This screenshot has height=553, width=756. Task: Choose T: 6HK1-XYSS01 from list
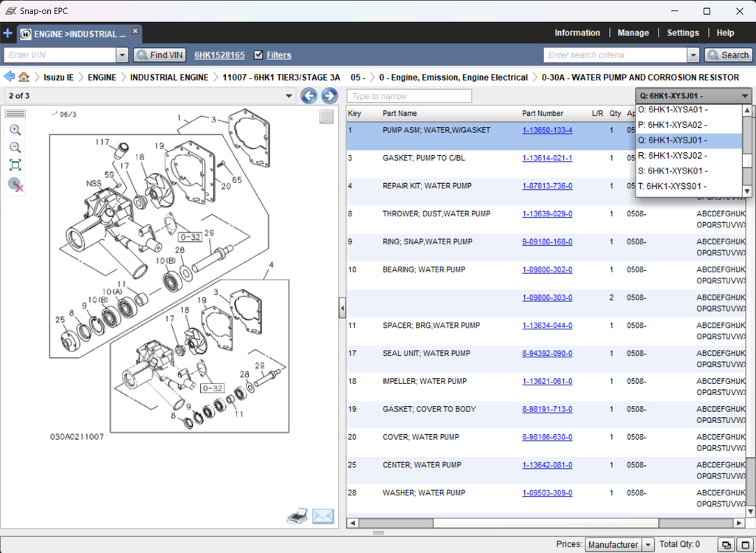tap(689, 187)
